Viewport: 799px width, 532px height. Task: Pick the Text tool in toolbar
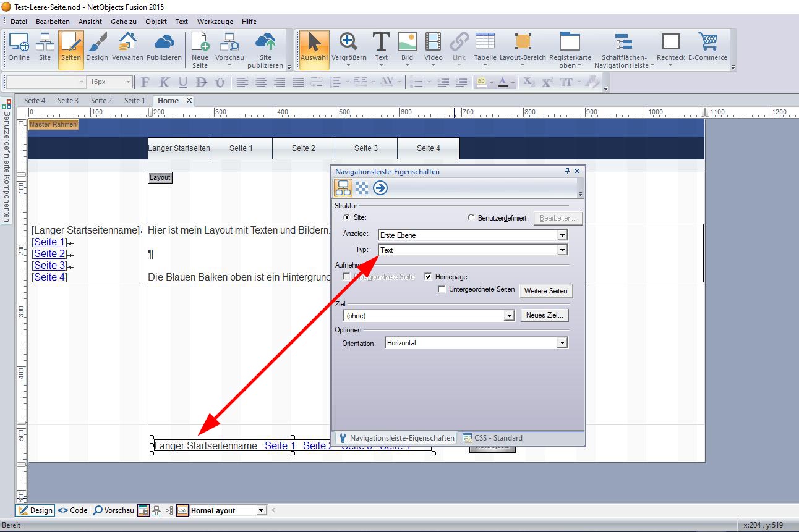coord(381,47)
